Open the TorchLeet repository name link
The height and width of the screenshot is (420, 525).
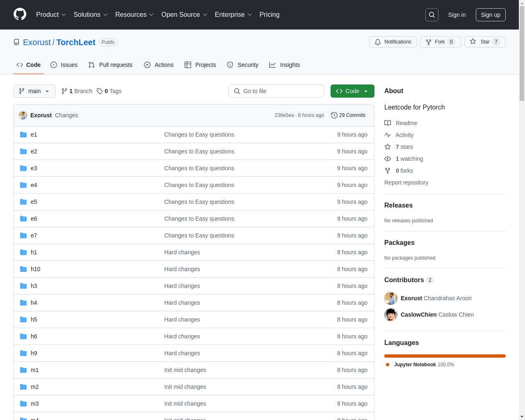pyautogui.click(x=76, y=42)
